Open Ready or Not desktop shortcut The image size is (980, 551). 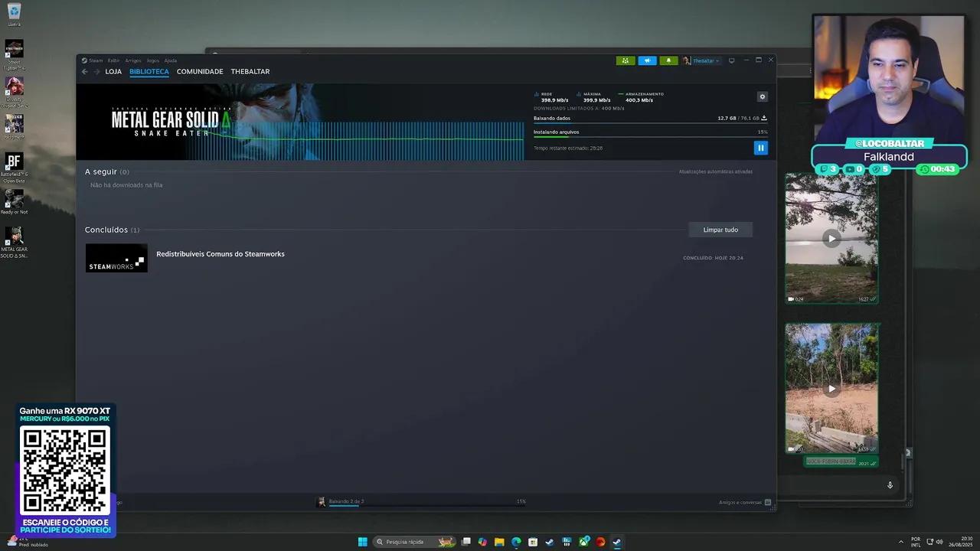(14, 202)
